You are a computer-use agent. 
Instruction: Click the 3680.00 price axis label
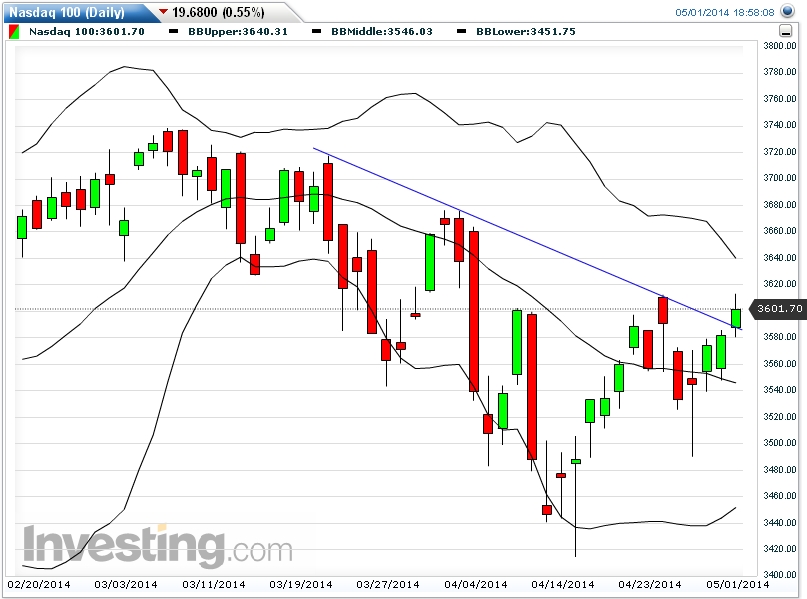(x=779, y=204)
